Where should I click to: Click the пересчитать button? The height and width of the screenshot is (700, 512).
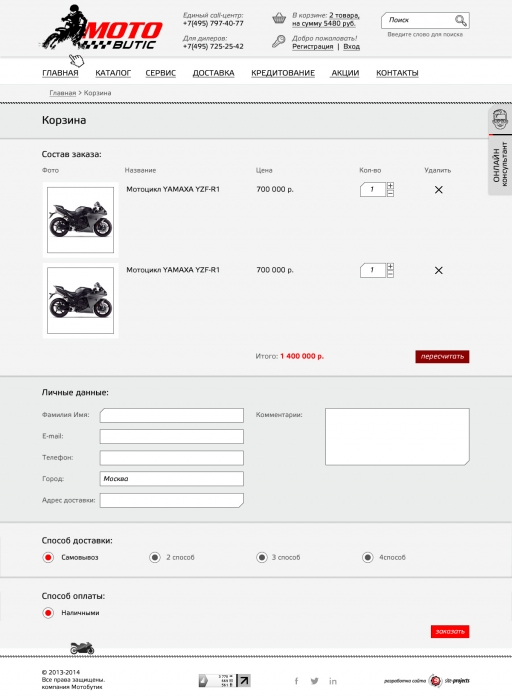click(442, 357)
